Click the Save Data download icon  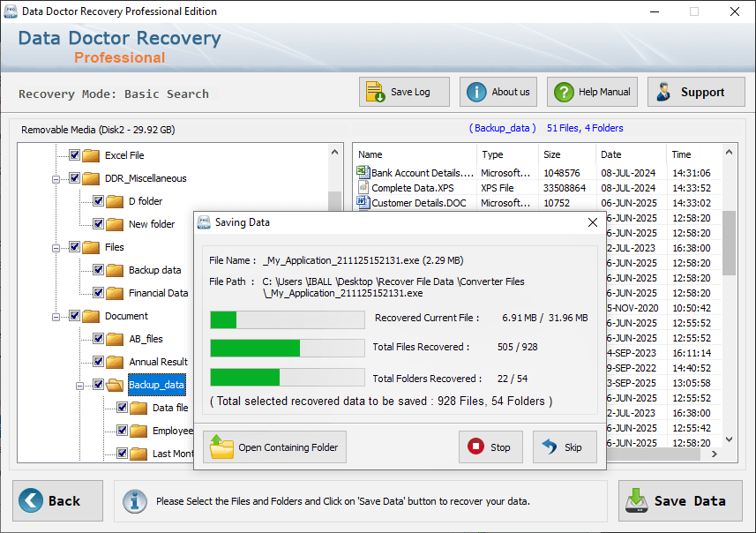(636, 500)
